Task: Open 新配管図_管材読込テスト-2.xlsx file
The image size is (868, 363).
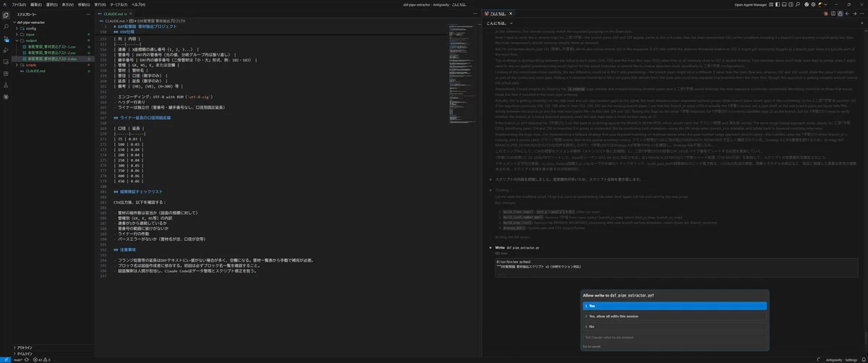Action: coord(51,59)
